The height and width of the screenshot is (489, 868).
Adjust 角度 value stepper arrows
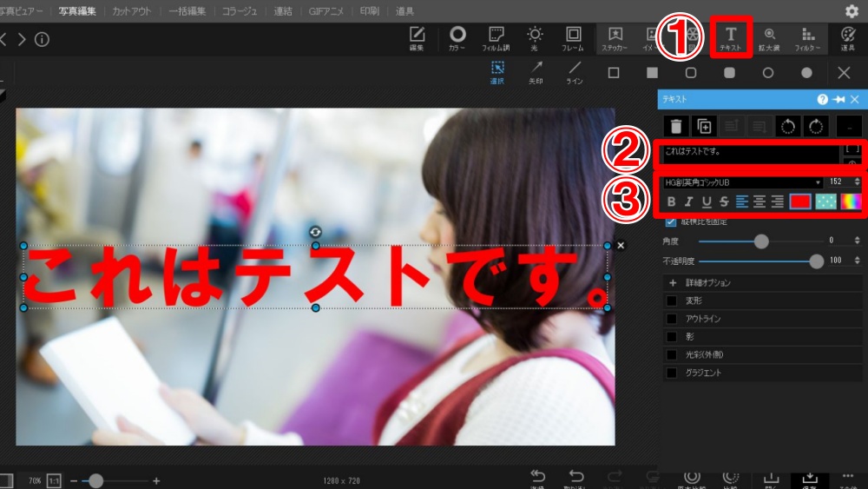(857, 241)
